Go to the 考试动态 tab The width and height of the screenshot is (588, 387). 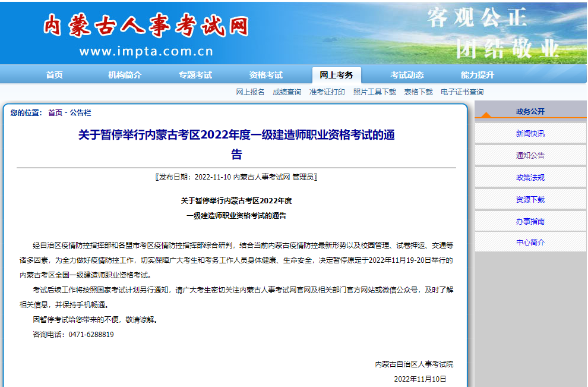pos(407,75)
